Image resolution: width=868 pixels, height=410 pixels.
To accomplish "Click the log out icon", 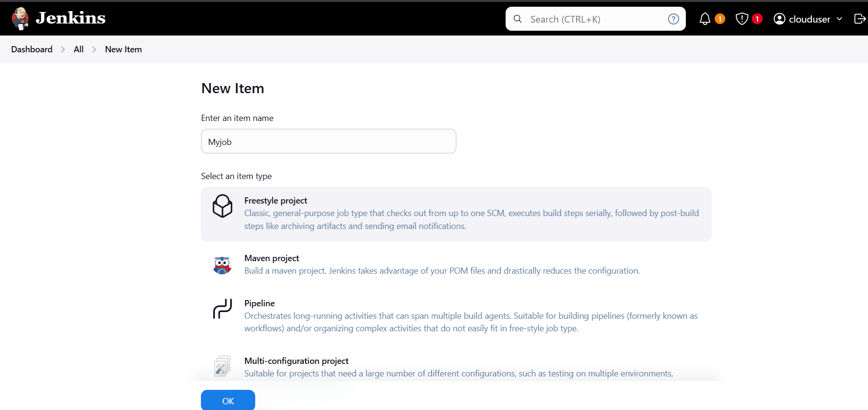I will [x=859, y=19].
